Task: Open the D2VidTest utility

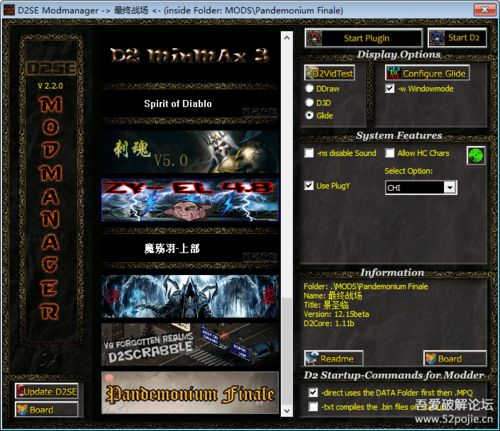Action: (329, 73)
